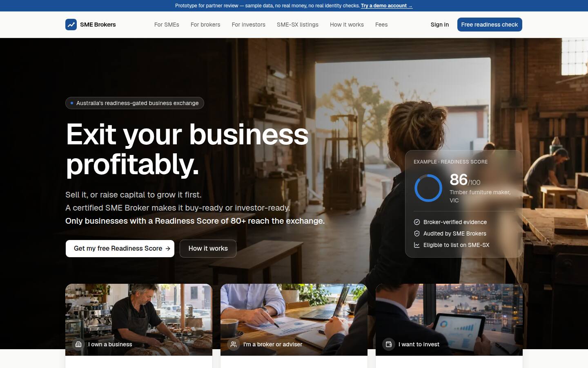Image resolution: width=588 pixels, height=368 pixels.
Task: Click Only businesses with a Readiness Score sentence
Action: tap(195, 221)
